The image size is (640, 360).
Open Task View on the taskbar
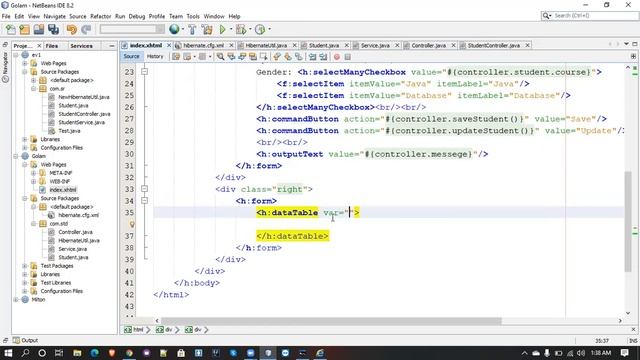click(59, 353)
